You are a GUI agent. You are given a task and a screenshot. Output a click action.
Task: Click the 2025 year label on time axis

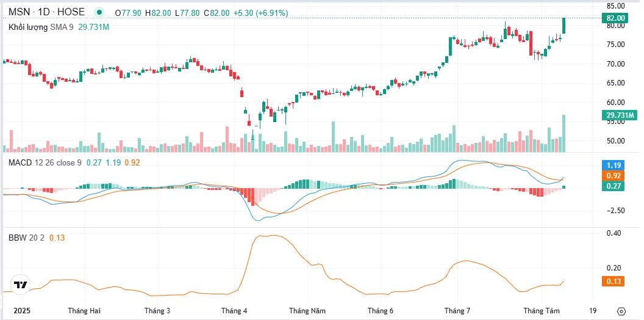tap(22, 311)
